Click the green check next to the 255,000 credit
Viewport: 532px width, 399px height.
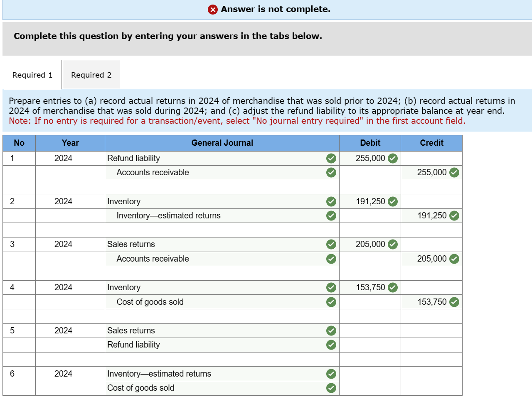[454, 172]
